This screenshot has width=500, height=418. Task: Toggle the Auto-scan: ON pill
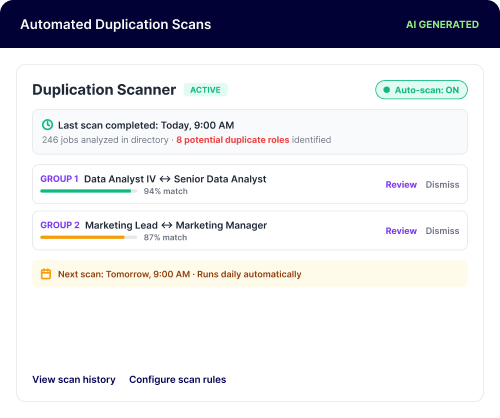point(421,90)
